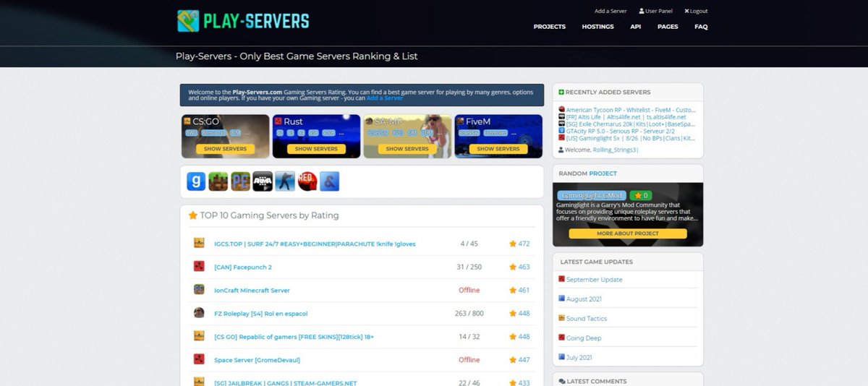Open [CAN] Facepunch 2 server link

(x=243, y=267)
